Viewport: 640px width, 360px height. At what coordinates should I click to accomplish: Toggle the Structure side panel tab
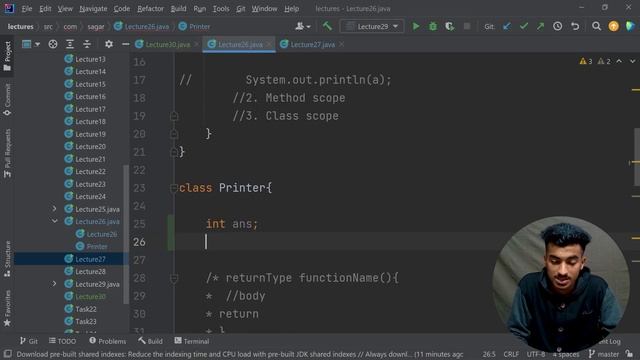[x=7, y=259]
